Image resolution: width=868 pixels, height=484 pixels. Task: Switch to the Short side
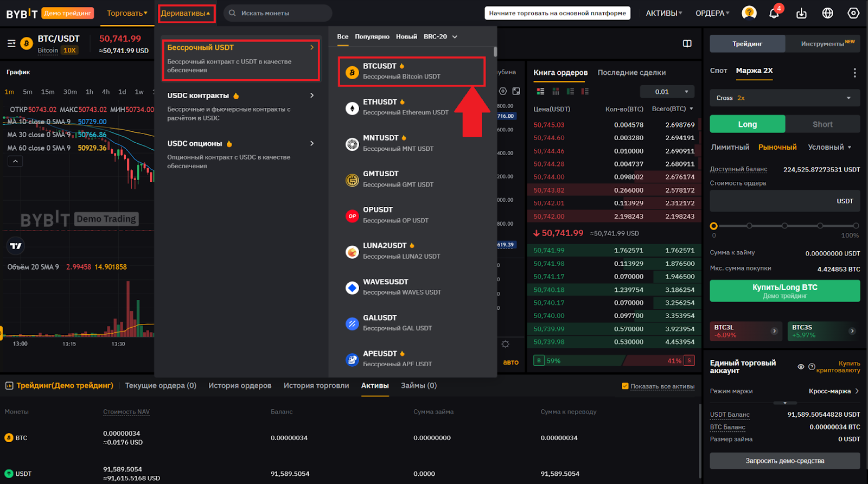point(822,124)
